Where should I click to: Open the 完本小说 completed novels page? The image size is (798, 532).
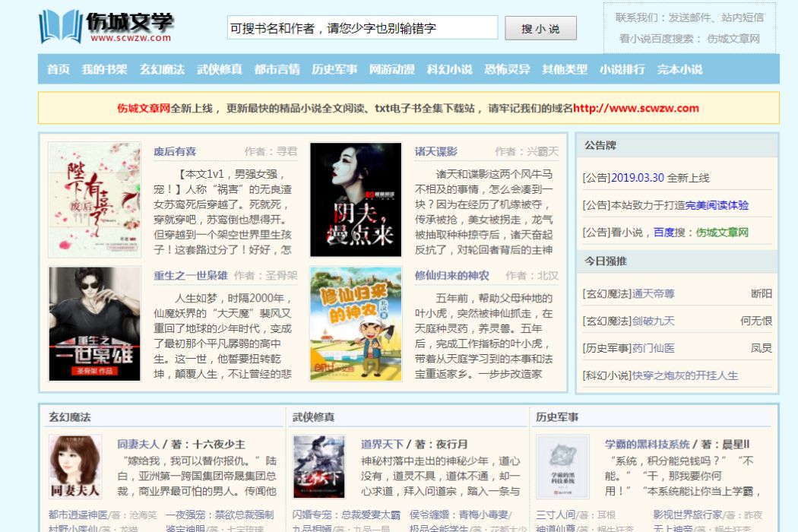coord(679,69)
